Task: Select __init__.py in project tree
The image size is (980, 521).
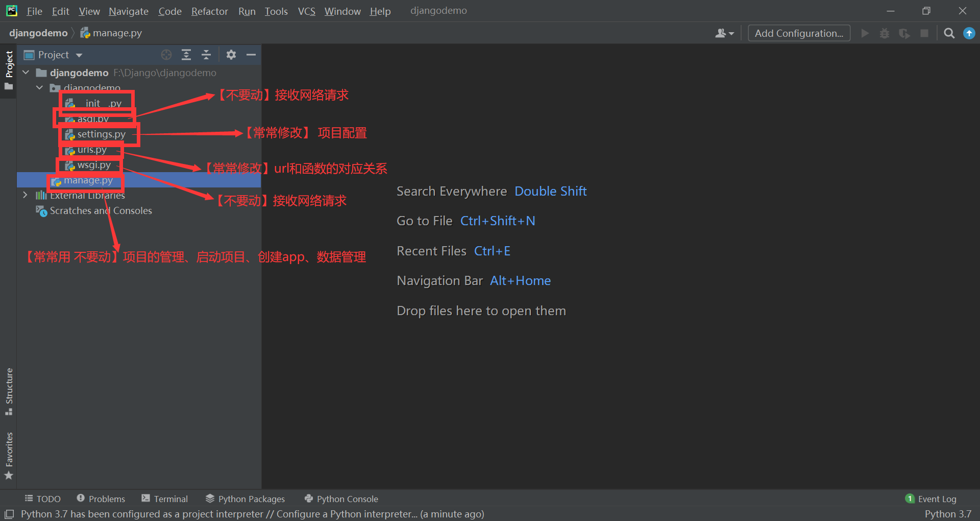Action: pos(93,103)
